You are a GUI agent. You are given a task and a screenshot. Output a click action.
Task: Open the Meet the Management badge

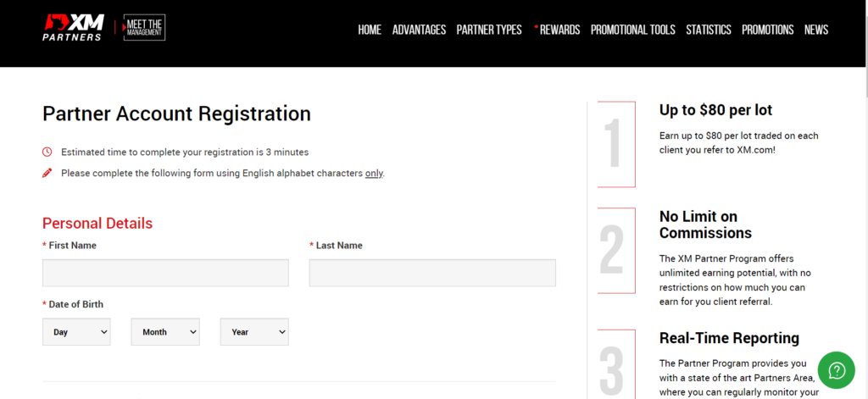tap(144, 28)
